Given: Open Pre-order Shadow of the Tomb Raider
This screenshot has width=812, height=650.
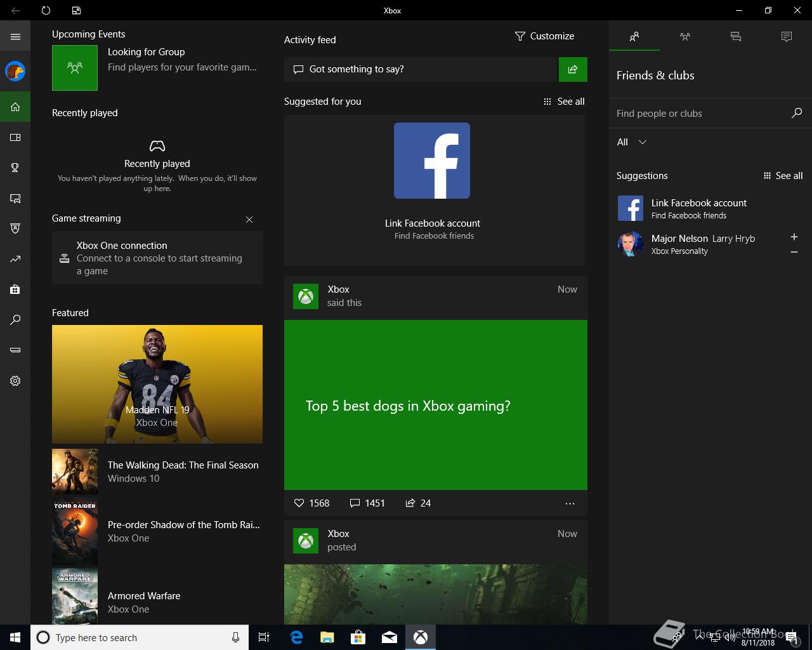Looking at the screenshot, I should 157,531.
